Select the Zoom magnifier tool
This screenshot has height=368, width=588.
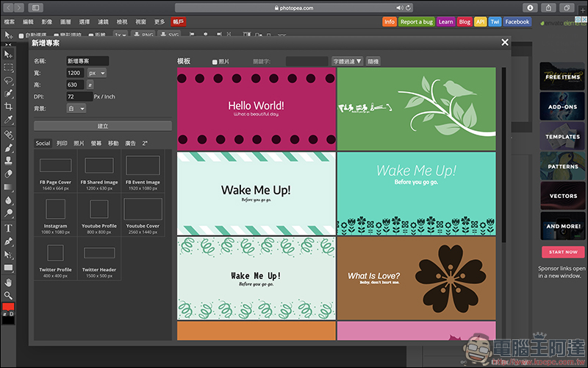click(8, 295)
